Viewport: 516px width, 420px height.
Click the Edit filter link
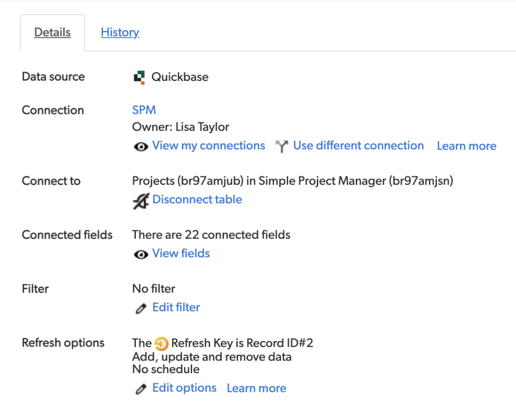[x=176, y=307]
